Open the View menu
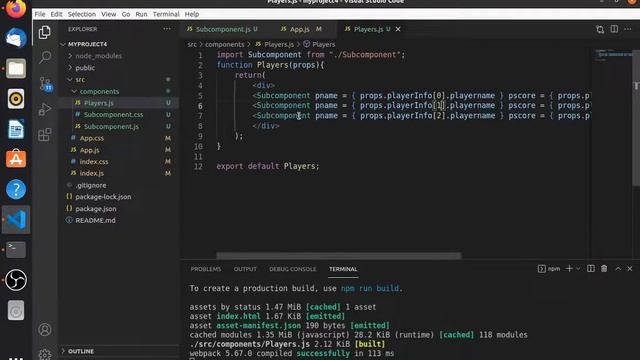Screen dimensions: 640x360 109,14
